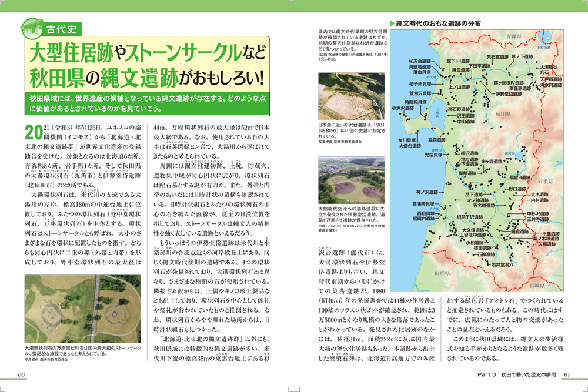Screen dimensions: 588x392
Task: Click the headline line 秋田県の縄文遺跡がおもしろい!
Action: 148,77
